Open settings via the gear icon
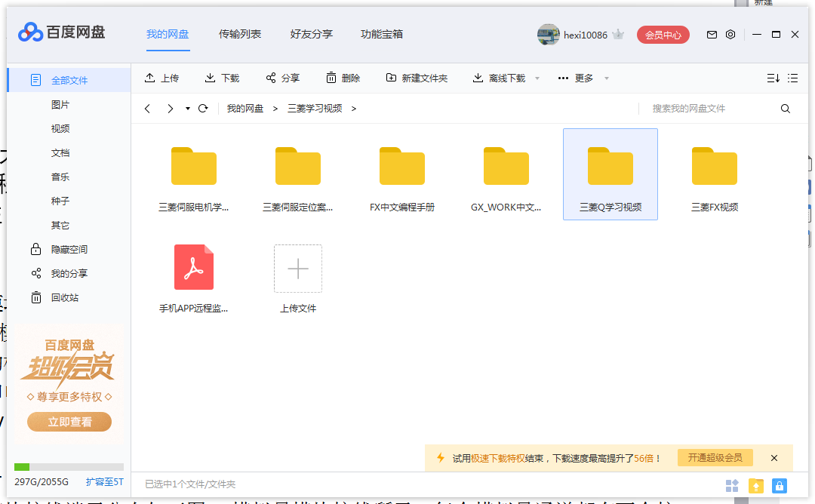The width and height of the screenshot is (815, 504). tap(730, 34)
